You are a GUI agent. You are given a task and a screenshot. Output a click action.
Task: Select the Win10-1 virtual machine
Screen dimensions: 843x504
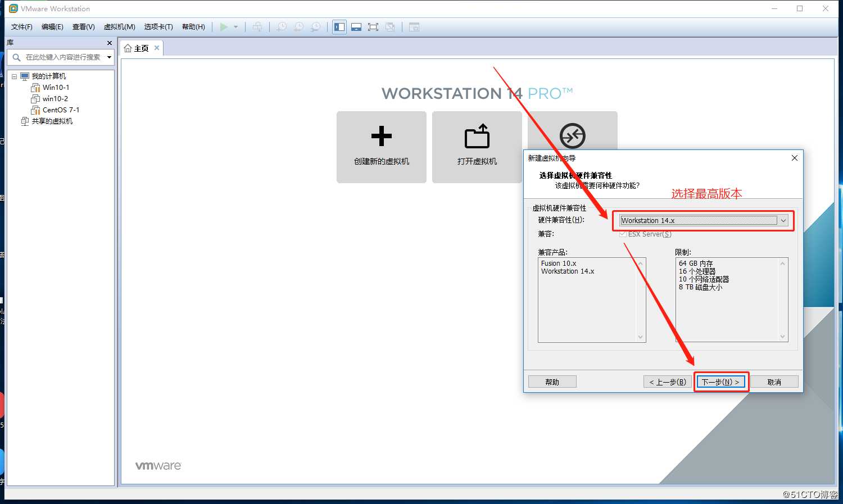point(56,88)
